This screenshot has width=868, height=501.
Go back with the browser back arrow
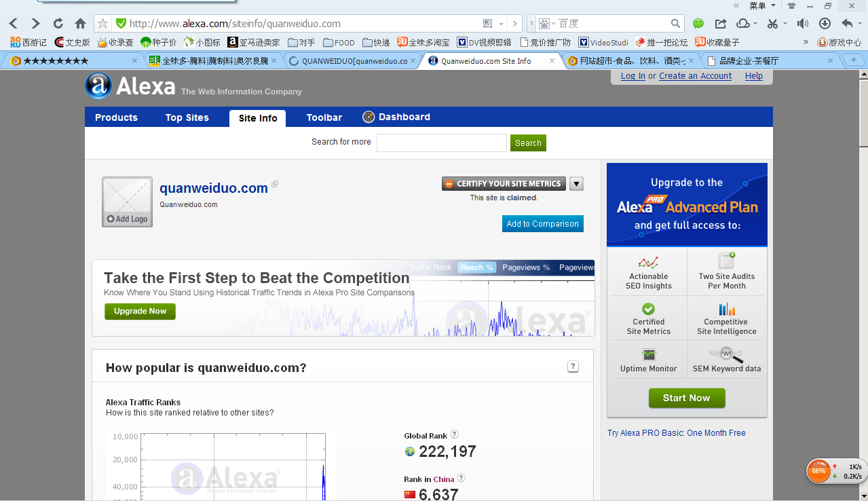point(14,24)
